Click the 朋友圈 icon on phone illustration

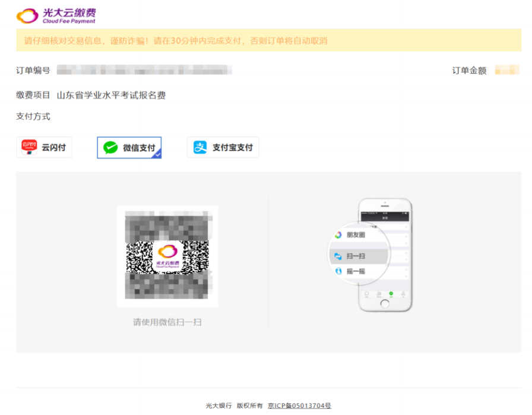coord(338,235)
